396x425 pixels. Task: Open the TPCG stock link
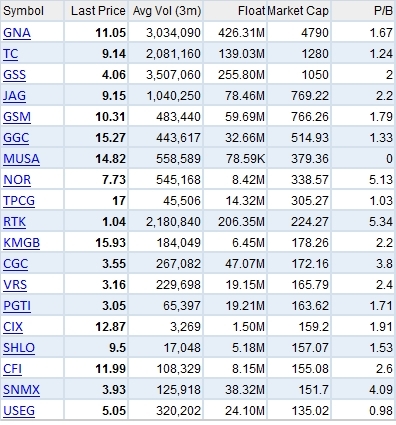(19, 201)
